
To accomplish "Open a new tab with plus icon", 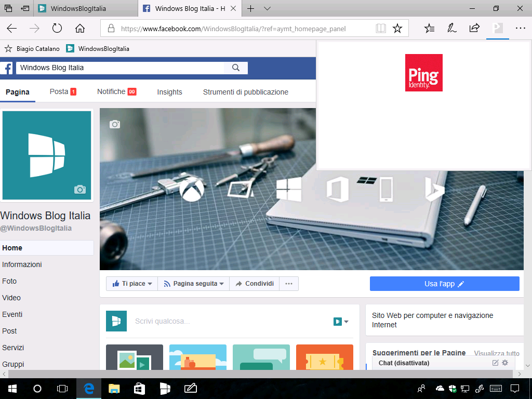I will (x=250, y=8).
